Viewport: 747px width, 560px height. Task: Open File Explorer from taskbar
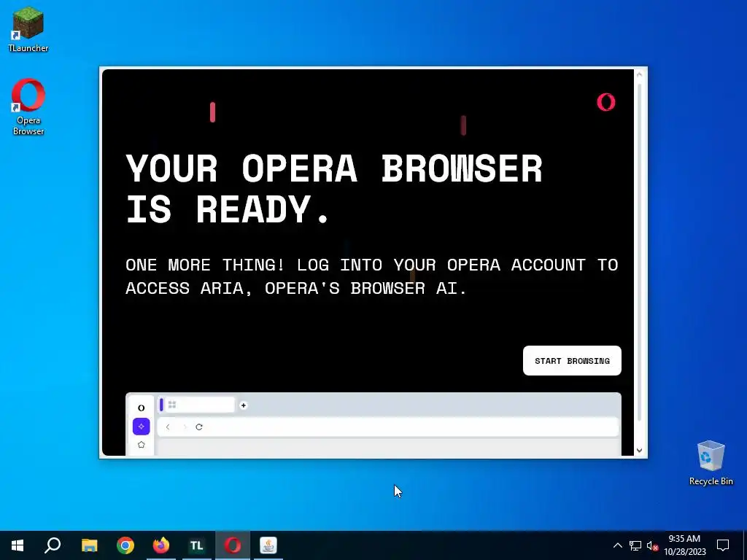[x=89, y=545]
